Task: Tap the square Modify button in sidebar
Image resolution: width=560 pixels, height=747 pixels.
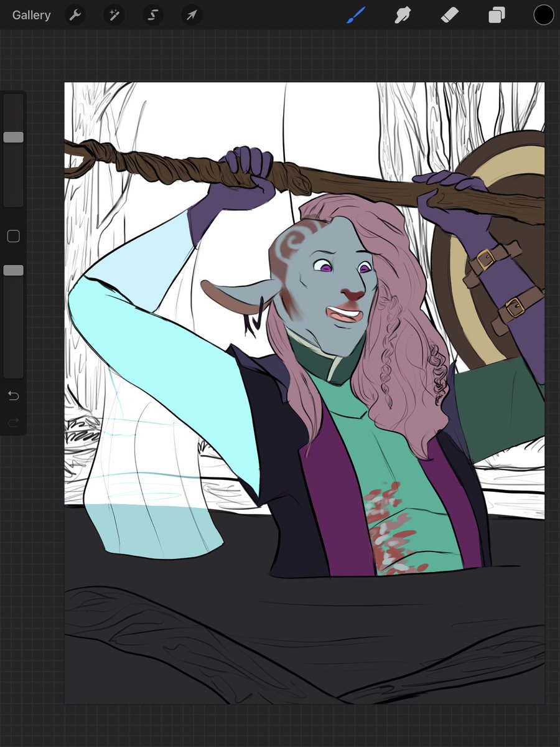Action: click(x=13, y=236)
